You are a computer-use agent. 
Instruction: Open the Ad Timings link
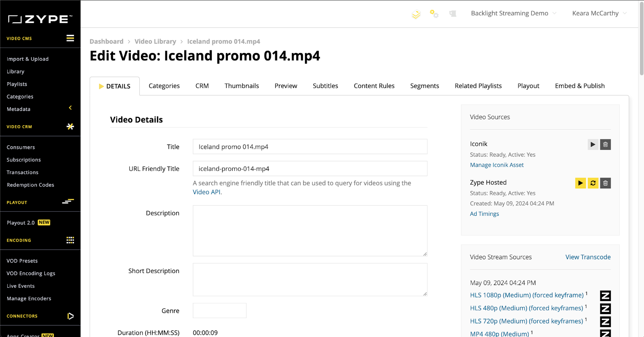pos(484,214)
